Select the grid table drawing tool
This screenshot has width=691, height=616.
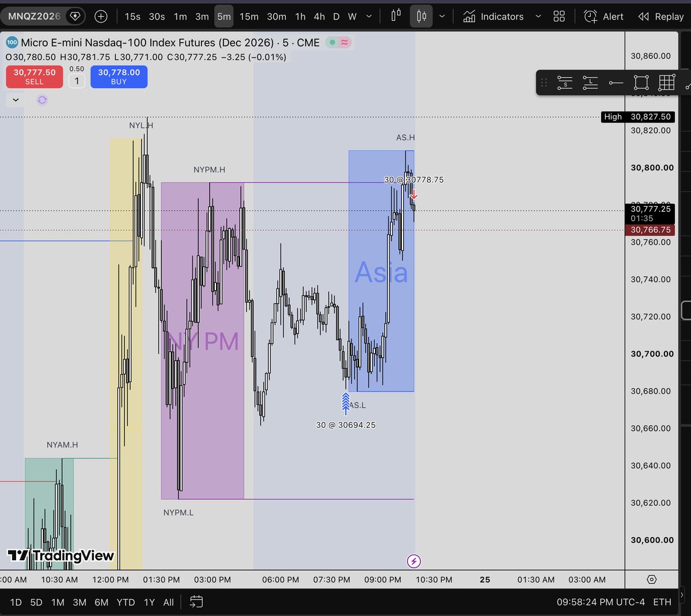pos(666,83)
